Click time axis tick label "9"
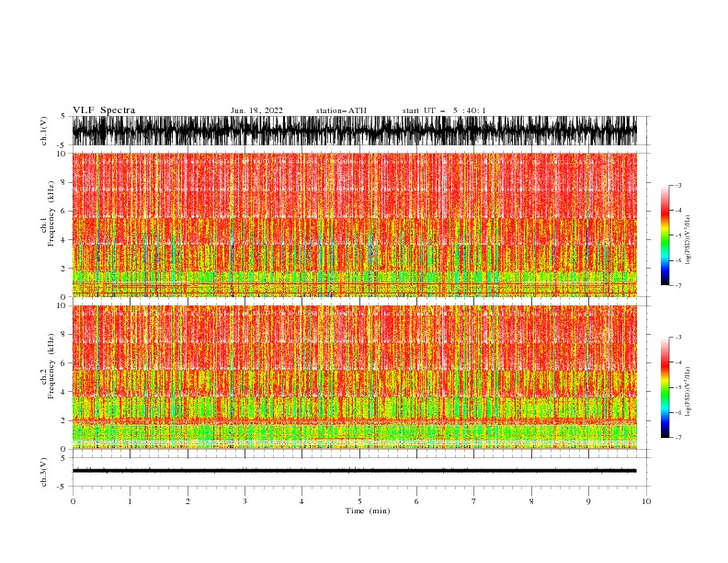This screenshot has height=563, width=728. click(x=588, y=501)
